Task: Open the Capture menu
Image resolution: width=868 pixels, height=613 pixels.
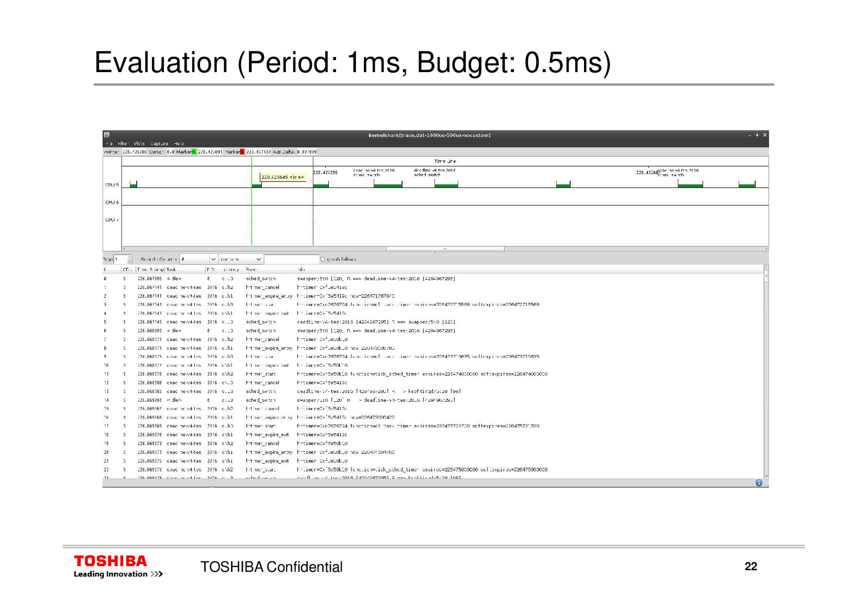Action: coord(159,144)
